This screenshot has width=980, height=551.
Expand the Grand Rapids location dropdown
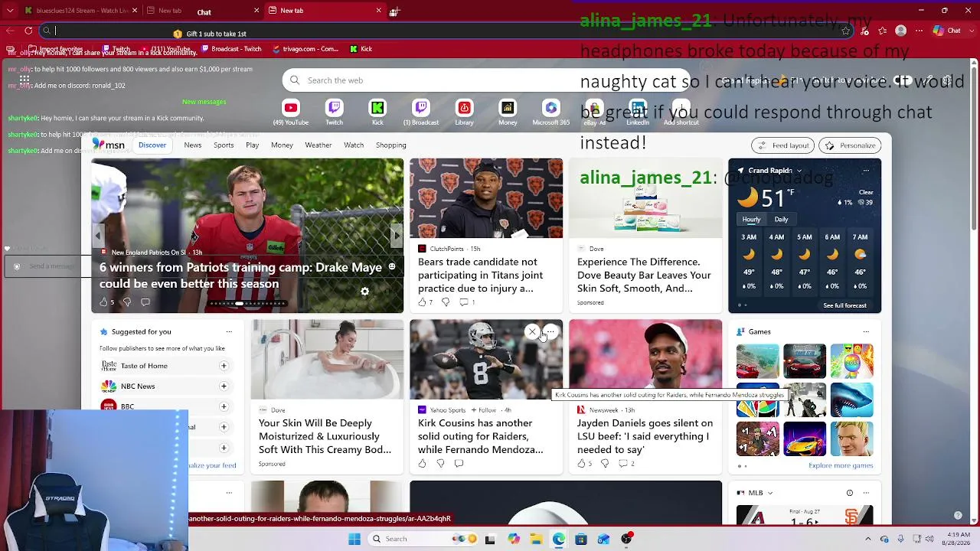point(799,171)
